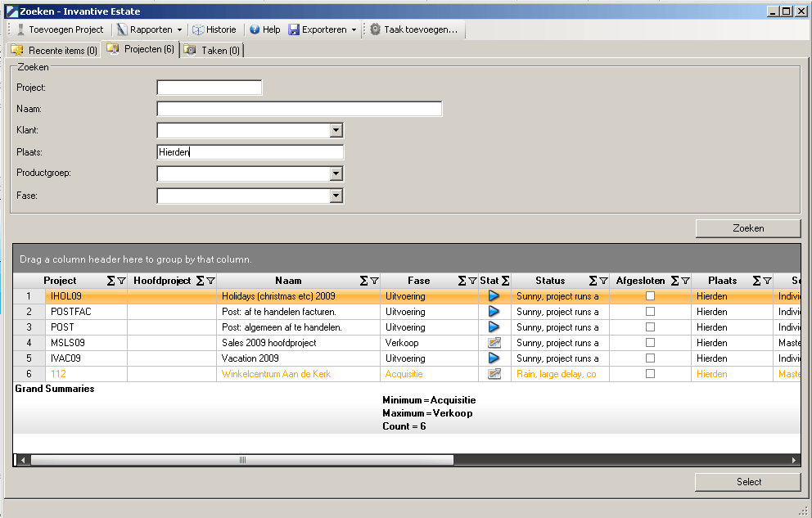The width and height of the screenshot is (812, 518).
Task: Click the blue play status icon for IVAC09
Action: click(x=494, y=358)
